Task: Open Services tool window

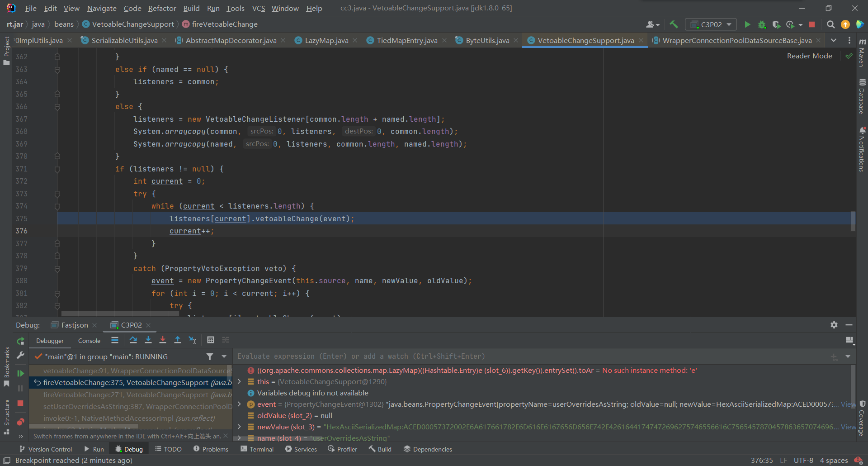Action: coord(301,449)
